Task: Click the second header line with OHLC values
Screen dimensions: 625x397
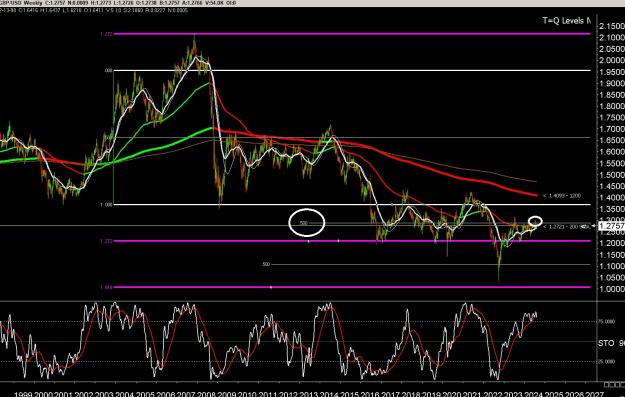Action: (x=94, y=10)
